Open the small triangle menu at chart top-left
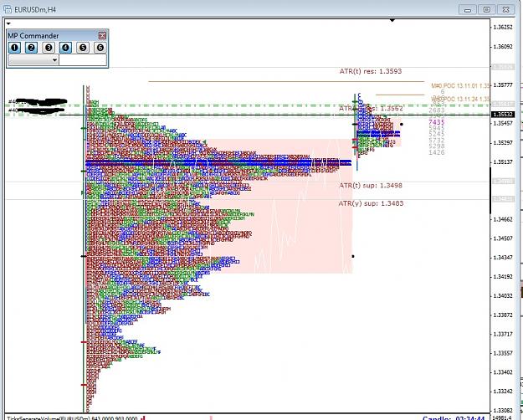Screen dimensions: 523x420 (x=8, y=23)
